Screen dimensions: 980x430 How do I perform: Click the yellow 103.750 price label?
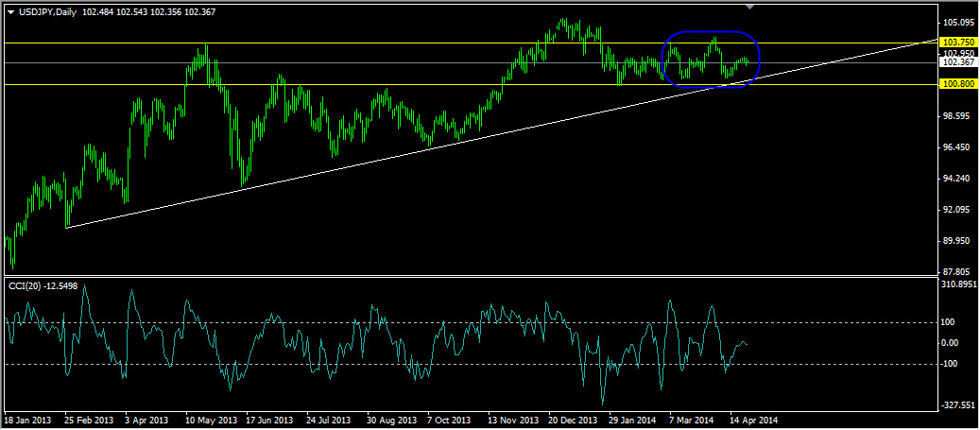[x=959, y=42]
